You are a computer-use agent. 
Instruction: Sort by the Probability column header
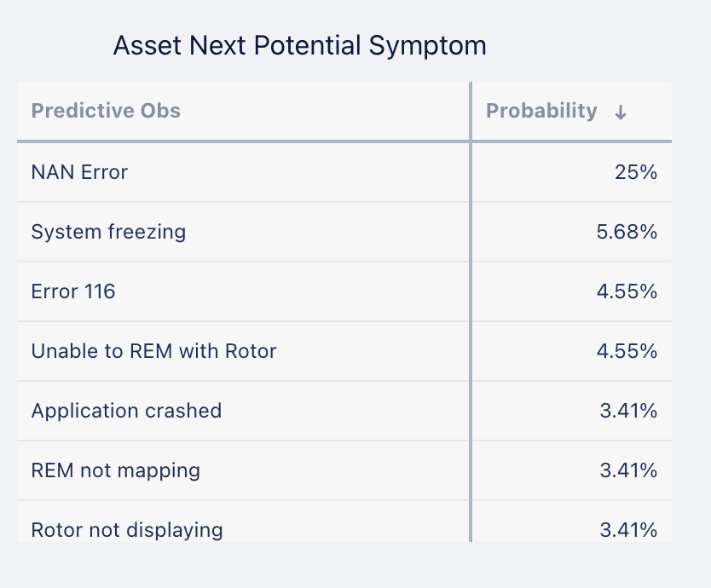(541, 111)
